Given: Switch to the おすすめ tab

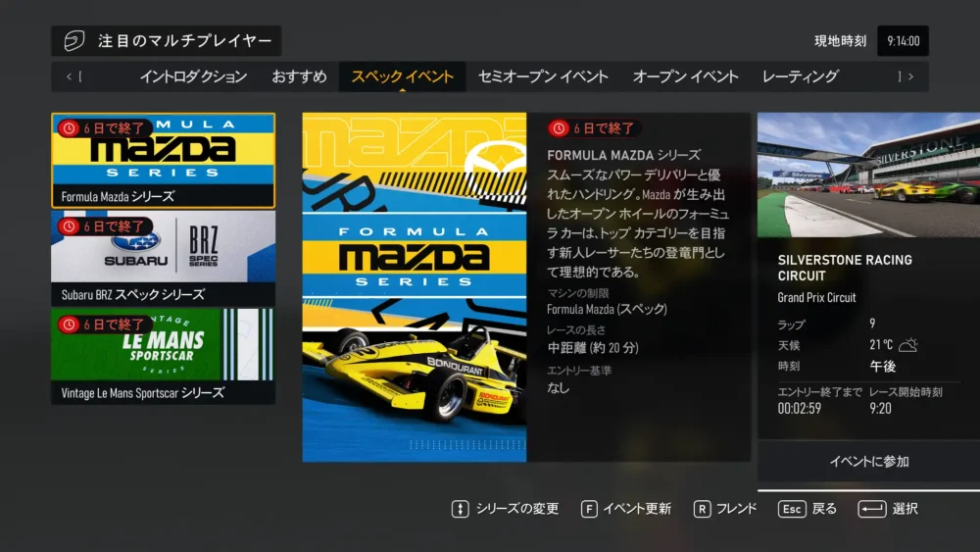Looking at the screenshot, I should 299,76.
